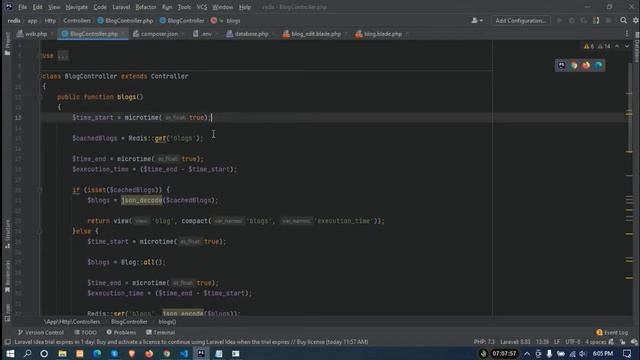This screenshot has height=360, width=640.
Task: Open preview in PhpStorm built-in browser icon
Action: point(562,65)
